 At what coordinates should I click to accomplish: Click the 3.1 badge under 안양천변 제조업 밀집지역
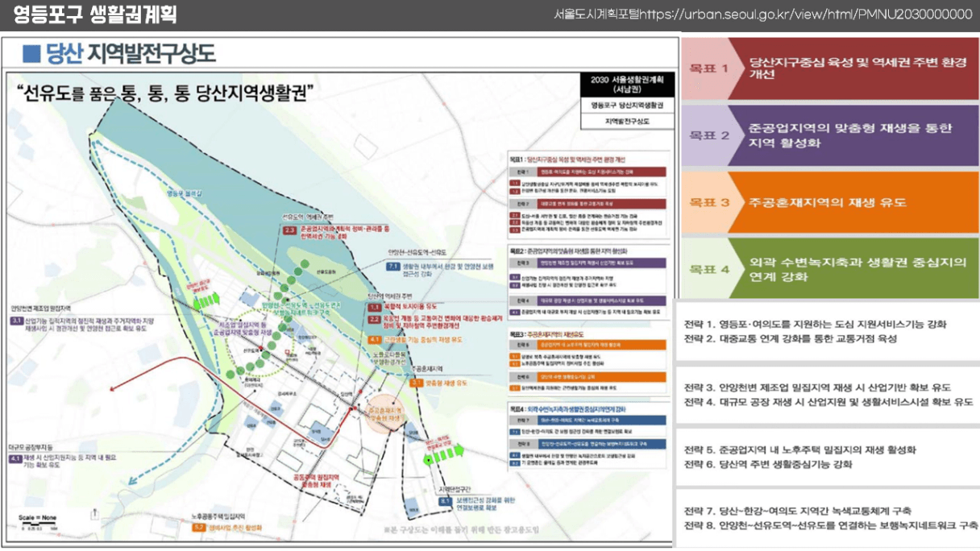[x=17, y=321]
